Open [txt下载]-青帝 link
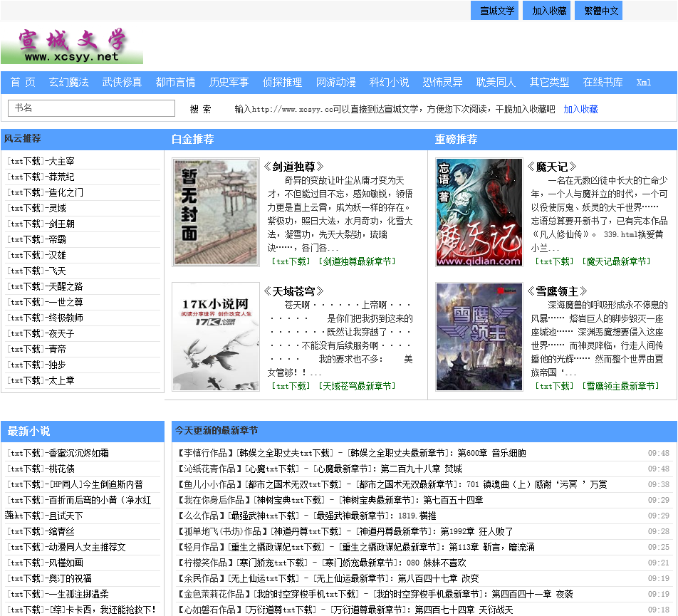 [x=36, y=349]
